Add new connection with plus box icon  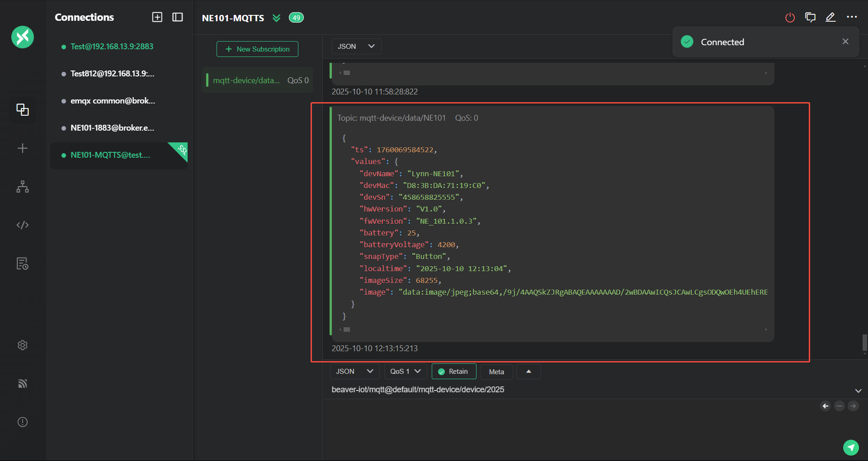click(x=157, y=17)
